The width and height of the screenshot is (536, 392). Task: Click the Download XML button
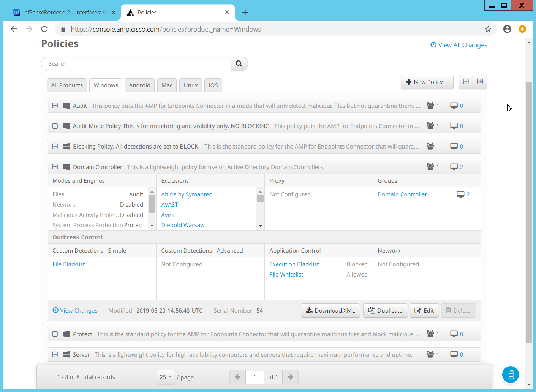point(330,310)
